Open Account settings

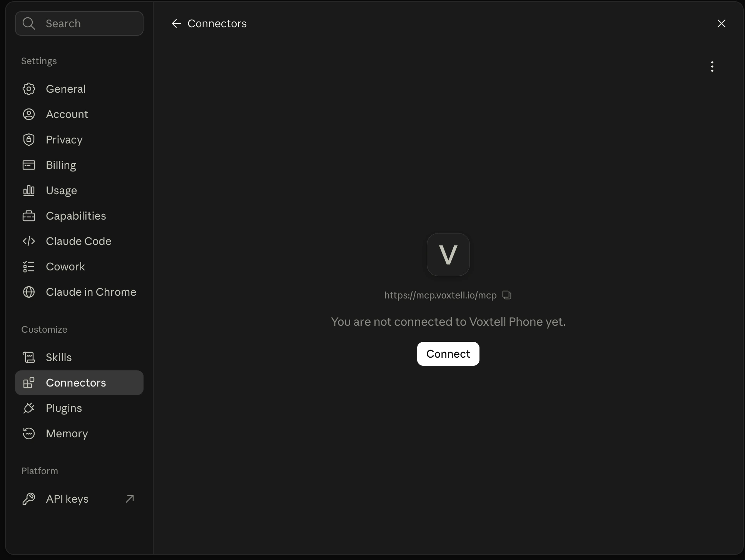(x=79, y=114)
